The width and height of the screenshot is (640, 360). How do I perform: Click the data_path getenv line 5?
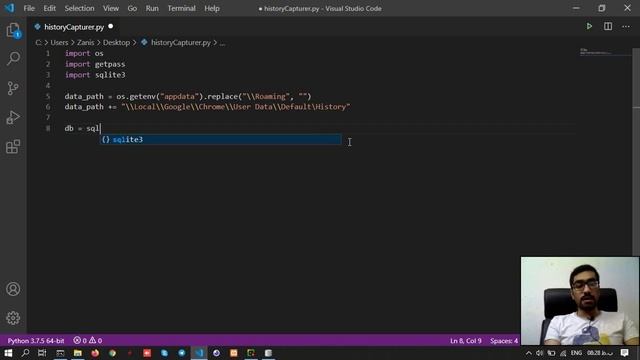(x=188, y=96)
